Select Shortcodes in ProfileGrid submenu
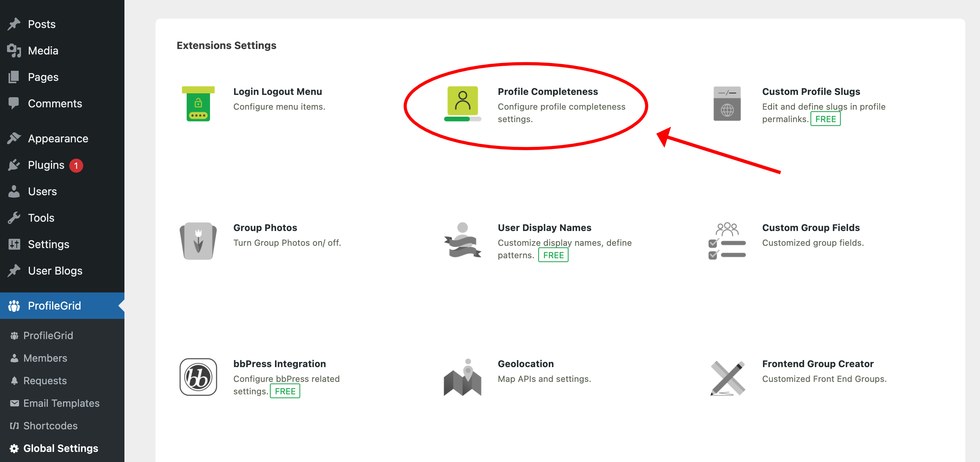This screenshot has height=462, width=980. coord(50,426)
